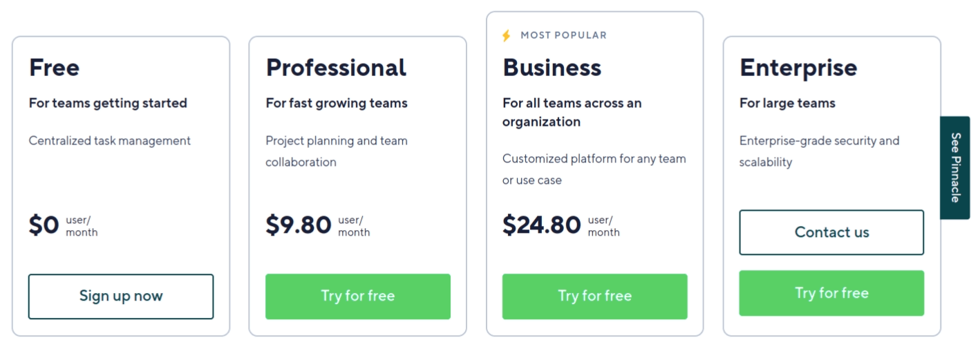Click 'Enterprise-grade security and scalability' text
Screen dimensions: 980x358
coord(819,151)
